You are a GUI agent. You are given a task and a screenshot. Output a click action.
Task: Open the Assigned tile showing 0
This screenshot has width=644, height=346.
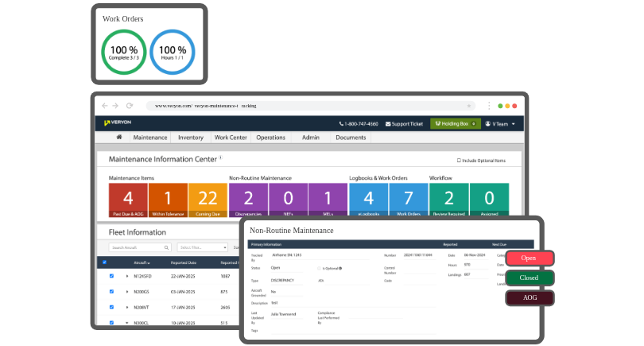(x=489, y=200)
